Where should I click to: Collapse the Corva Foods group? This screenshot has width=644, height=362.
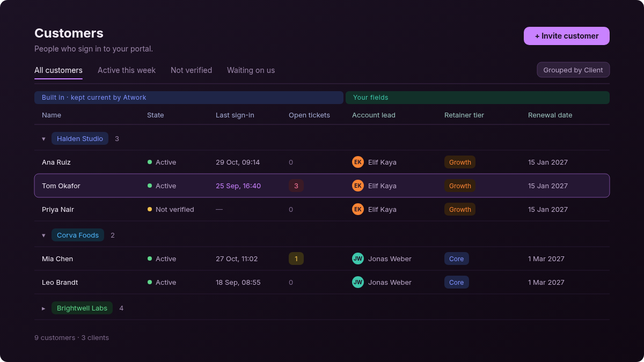pos(44,235)
